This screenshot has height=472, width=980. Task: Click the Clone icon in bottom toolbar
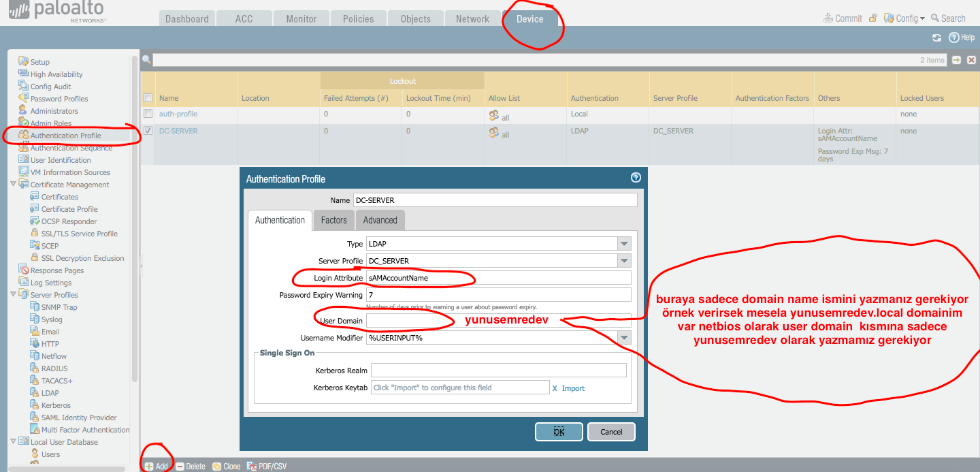(x=216, y=467)
